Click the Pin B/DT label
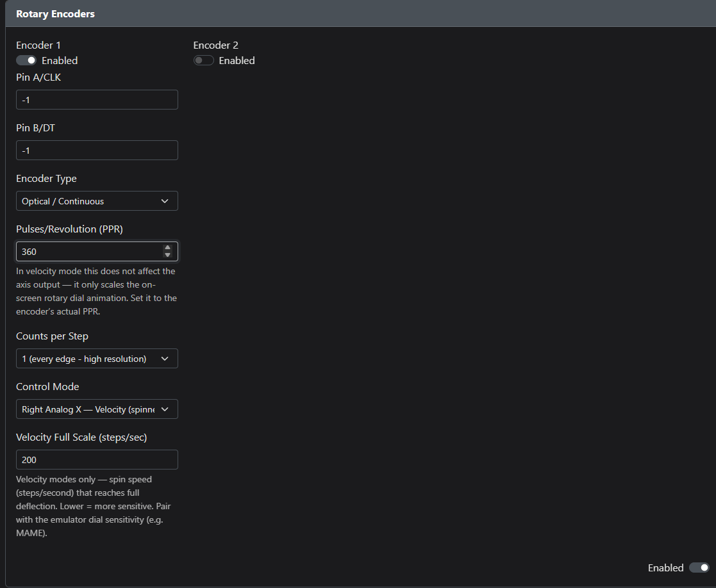Viewport: 716px width, 588px height. click(36, 127)
